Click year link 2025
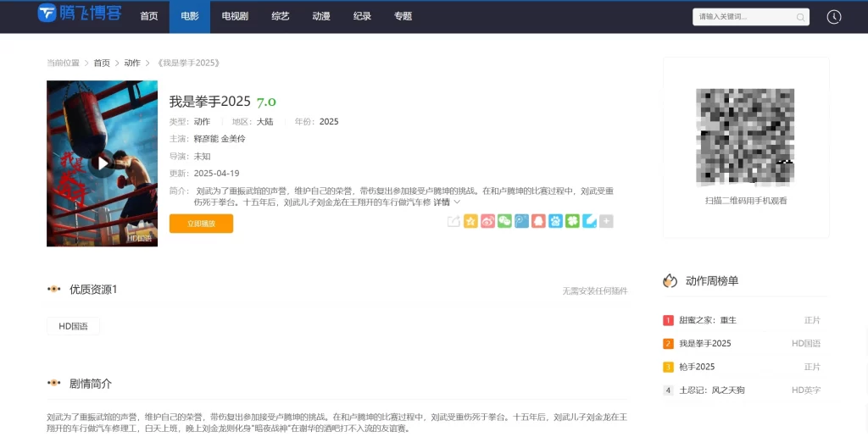Screen dimensions: 868x437 (x=329, y=122)
